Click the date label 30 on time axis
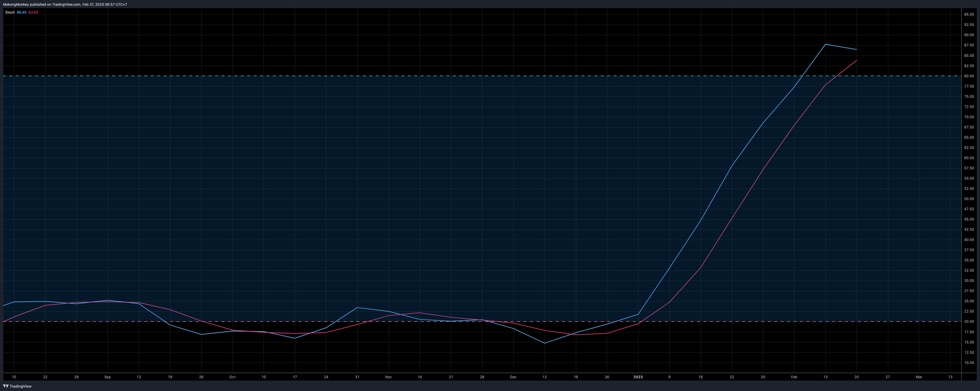Image resolution: width=980 pixels, height=391 pixels. click(x=763, y=377)
